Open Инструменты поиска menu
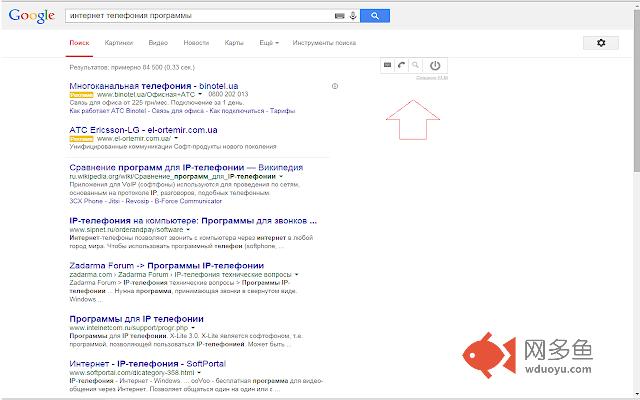Image resolution: width=640 pixels, height=400 pixels. click(x=324, y=43)
